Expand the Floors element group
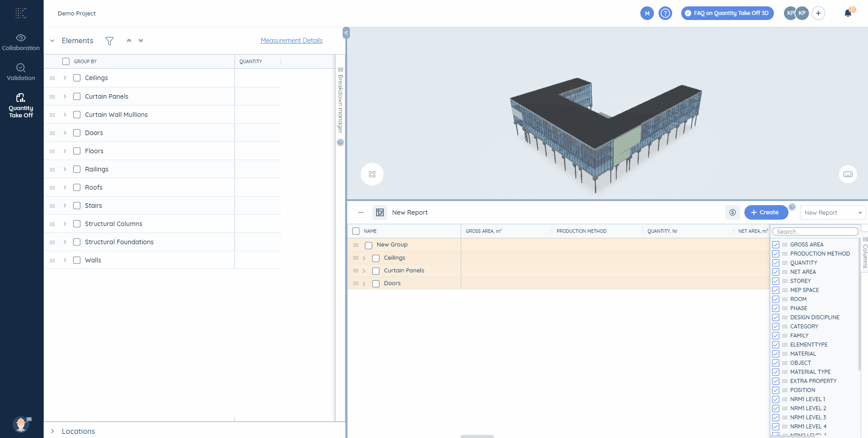 coord(65,151)
